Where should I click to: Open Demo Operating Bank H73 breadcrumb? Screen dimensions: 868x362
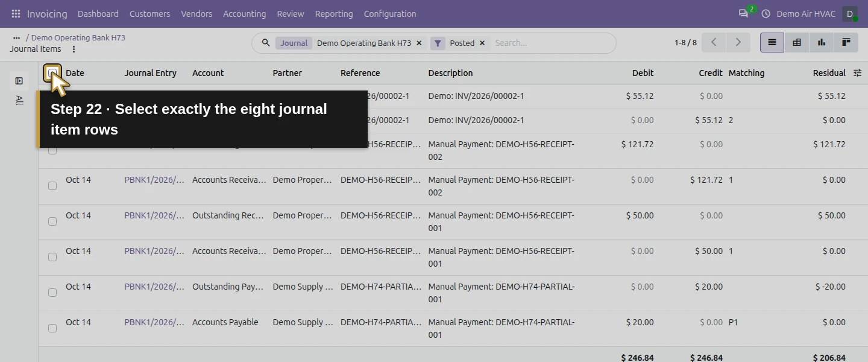(78, 37)
